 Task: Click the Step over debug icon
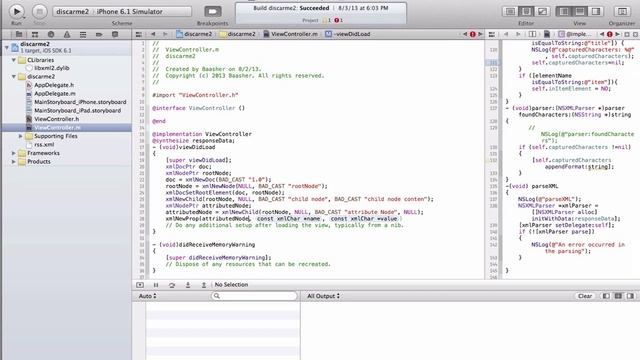(x=172, y=285)
